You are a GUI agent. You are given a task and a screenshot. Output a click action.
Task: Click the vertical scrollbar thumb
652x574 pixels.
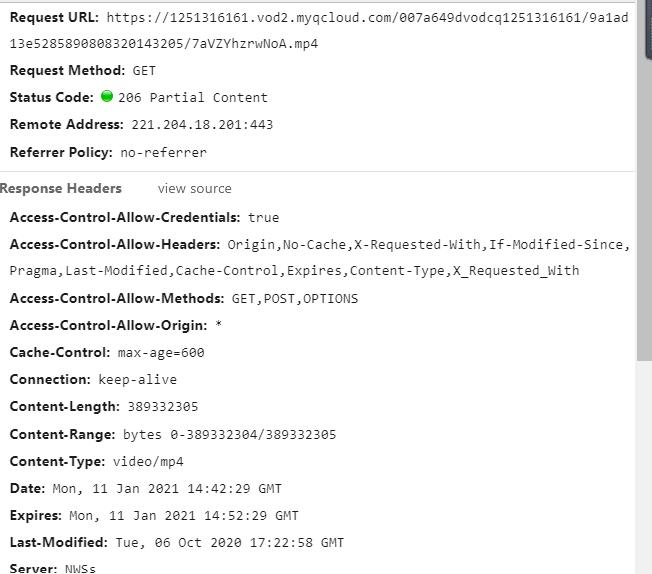coord(643,181)
